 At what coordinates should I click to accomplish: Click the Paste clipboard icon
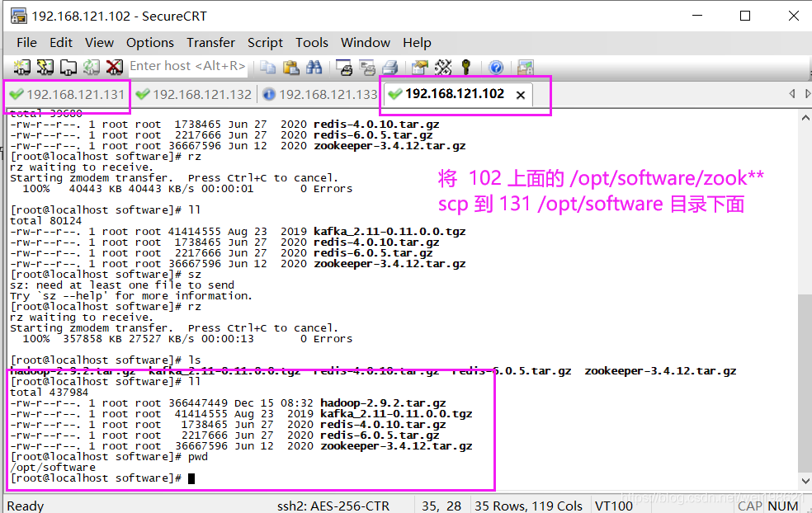coord(291,67)
